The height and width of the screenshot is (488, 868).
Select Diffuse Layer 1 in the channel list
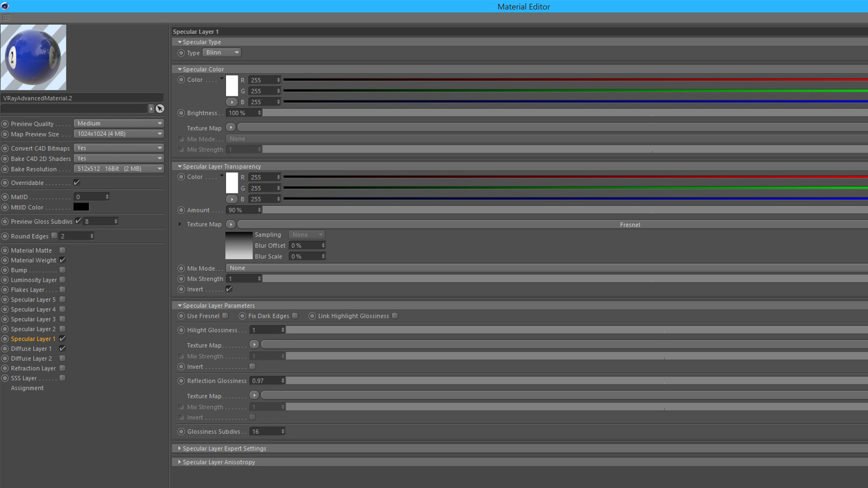[31, 349]
